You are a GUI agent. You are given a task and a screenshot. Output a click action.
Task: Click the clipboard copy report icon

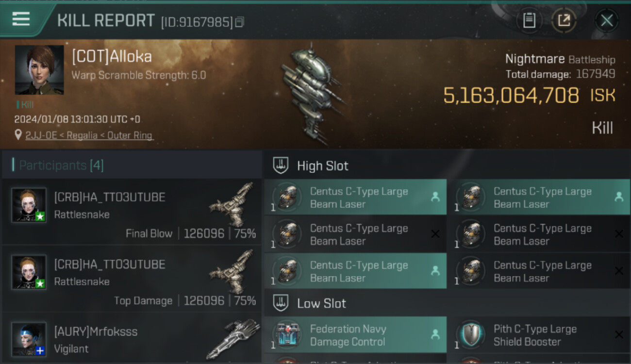click(x=529, y=20)
